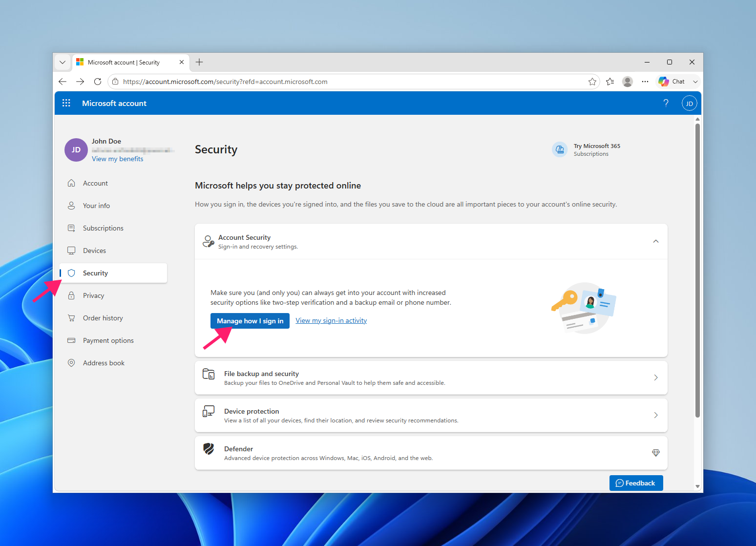Click the page vertical scrollbar thumb
The image size is (756, 546).
click(697, 271)
